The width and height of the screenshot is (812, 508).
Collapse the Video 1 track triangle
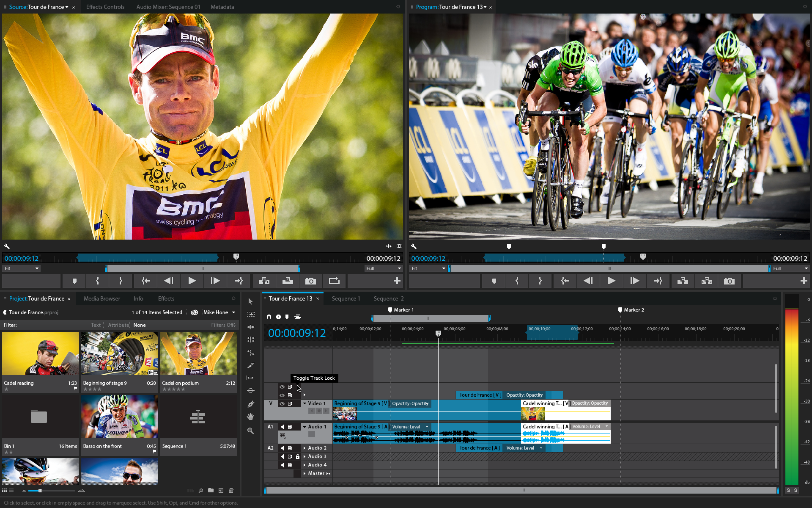tap(304, 403)
